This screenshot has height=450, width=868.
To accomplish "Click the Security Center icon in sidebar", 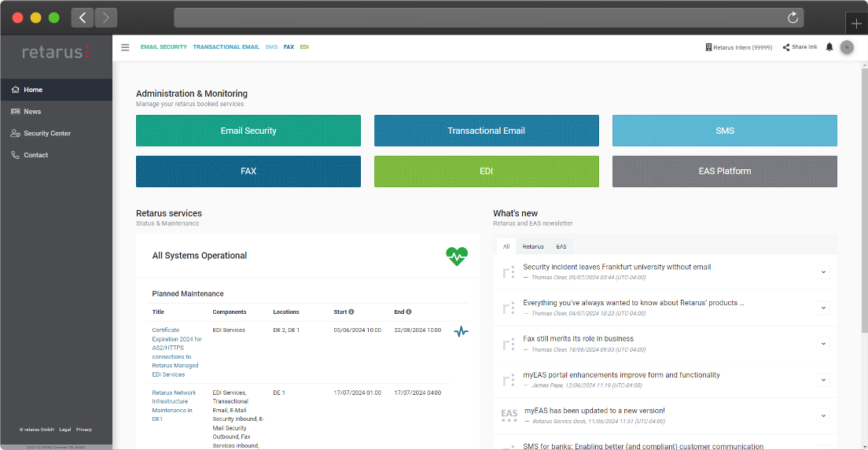I will [x=16, y=134].
